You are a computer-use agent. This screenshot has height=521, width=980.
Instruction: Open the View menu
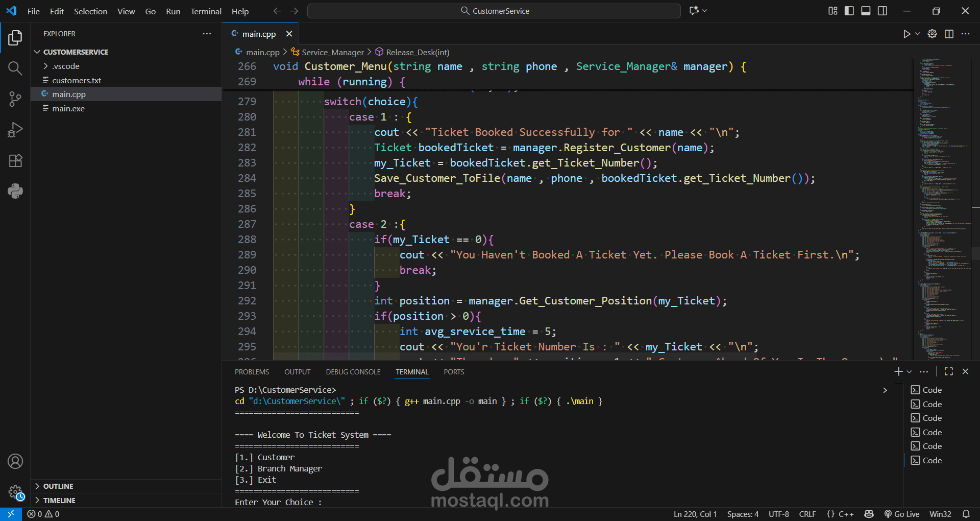126,11
